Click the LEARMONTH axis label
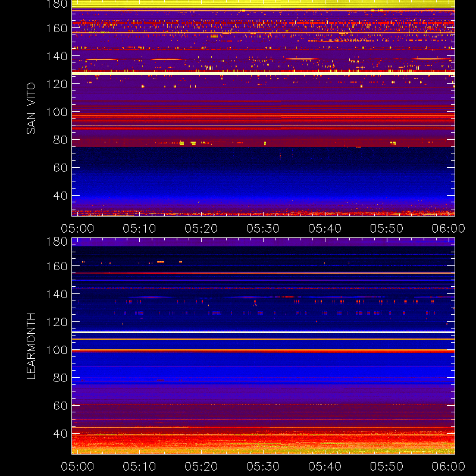This screenshot has height=476, width=476. [x=31, y=346]
